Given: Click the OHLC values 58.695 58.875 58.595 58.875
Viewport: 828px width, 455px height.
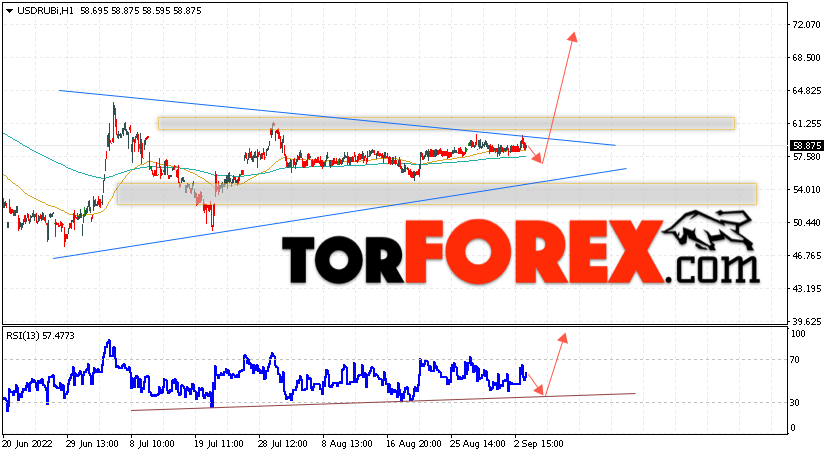Looking at the screenshot, I should (140, 11).
